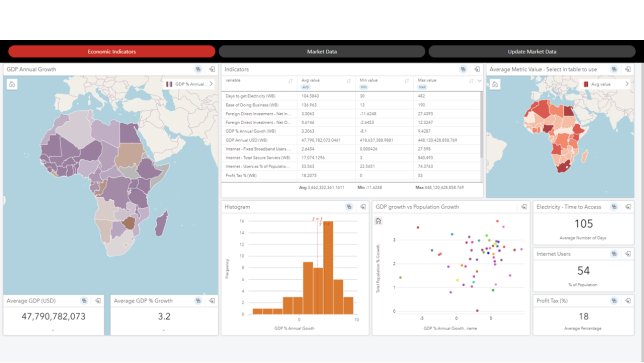Click the export icon in Indicators panel header
This screenshot has height=363, width=644.
pyautogui.click(x=477, y=69)
